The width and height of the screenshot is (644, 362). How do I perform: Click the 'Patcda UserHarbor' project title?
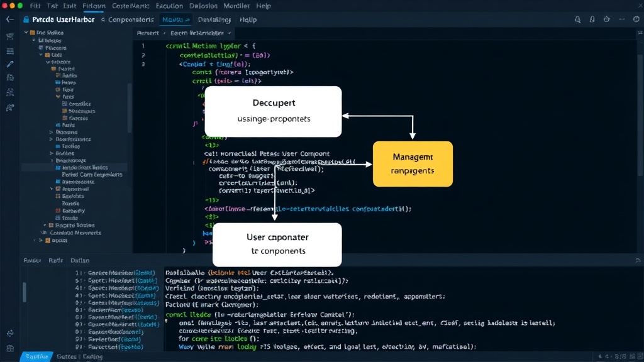pyautogui.click(x=64, y=19)
